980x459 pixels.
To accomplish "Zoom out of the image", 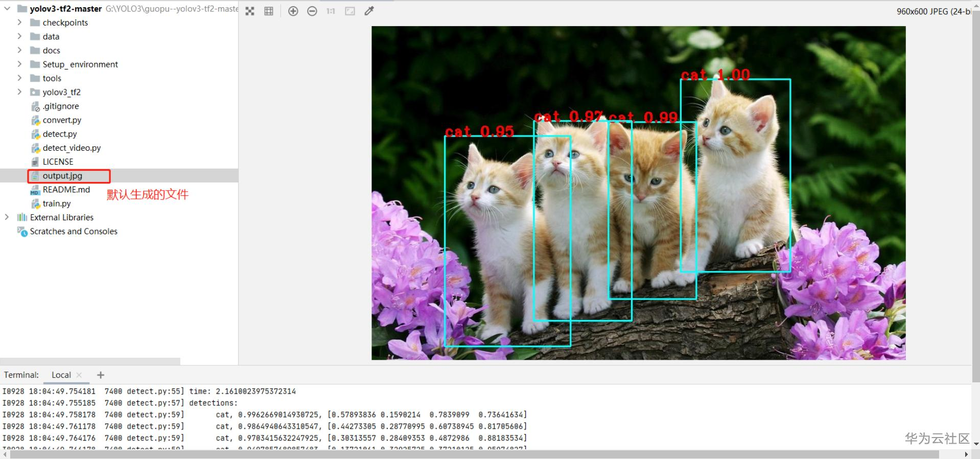I will tap(312, 11).
